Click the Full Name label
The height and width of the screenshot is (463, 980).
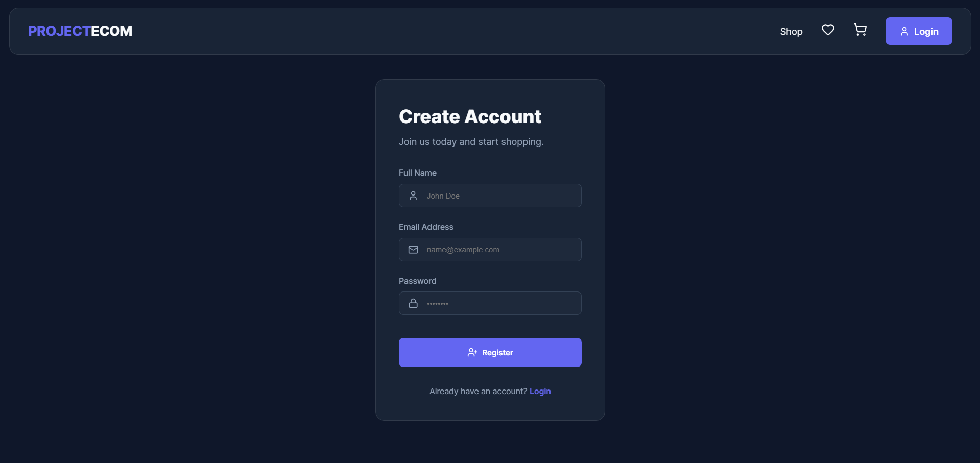tap(417, 173)
